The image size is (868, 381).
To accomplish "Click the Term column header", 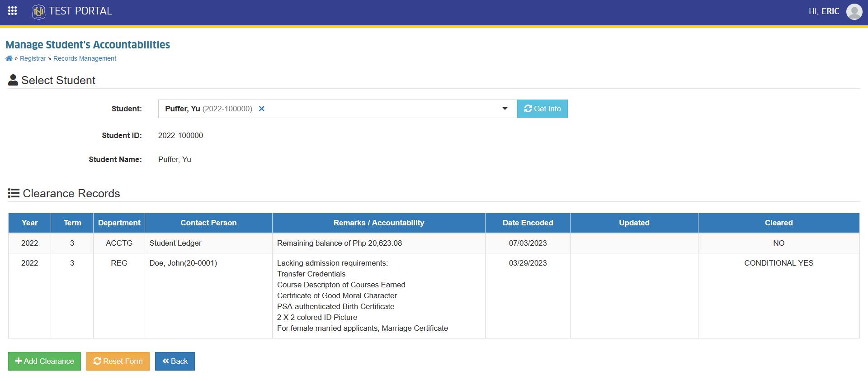I will 72,223.
